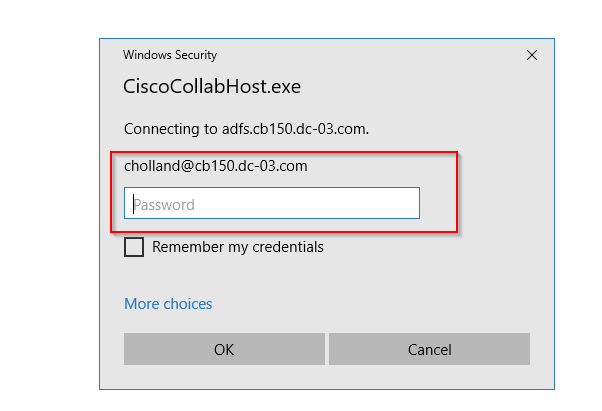Close the Windows Security dialog
The image size is (602, 411).
(532, 55)
